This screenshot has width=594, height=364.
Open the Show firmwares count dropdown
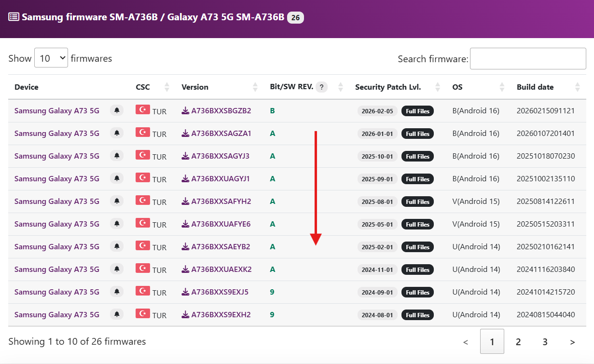[x=51, y=58]
